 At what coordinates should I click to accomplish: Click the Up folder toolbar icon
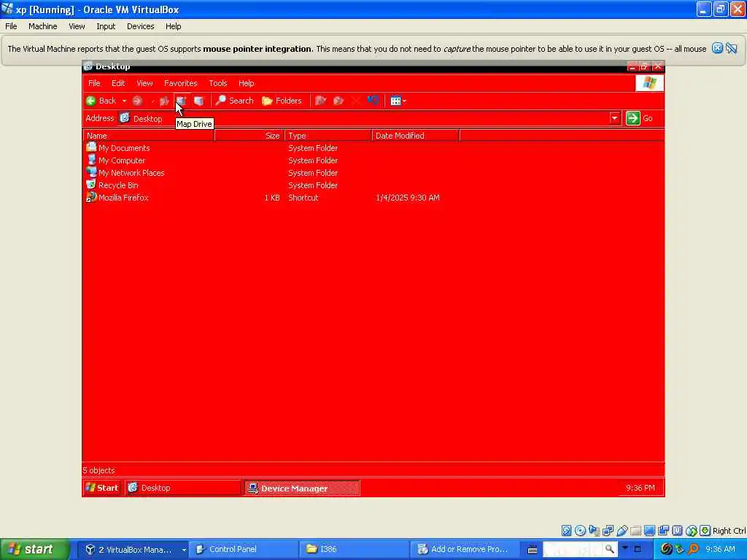tap(164, 101)
